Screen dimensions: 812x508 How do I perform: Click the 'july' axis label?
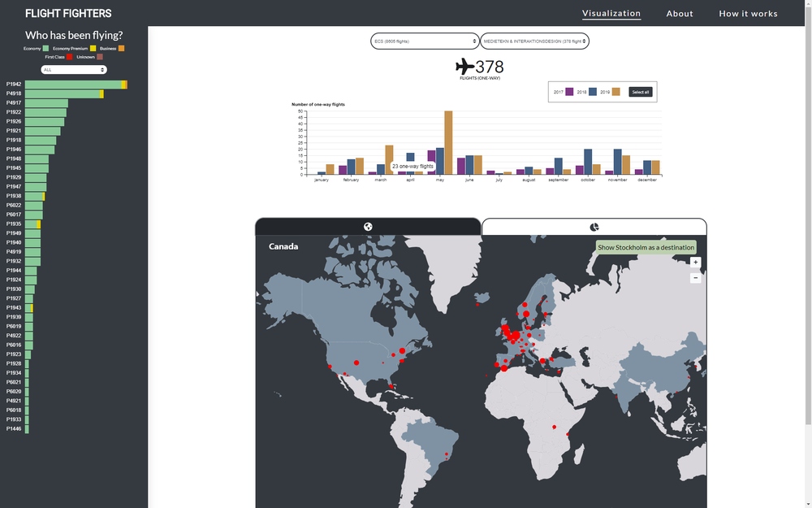pos(499,180)
